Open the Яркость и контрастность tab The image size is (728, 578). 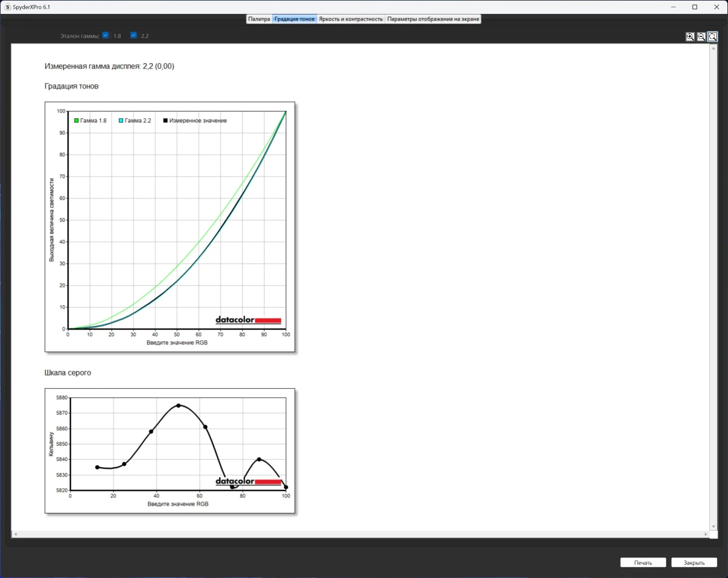click(x=351, y=19)
